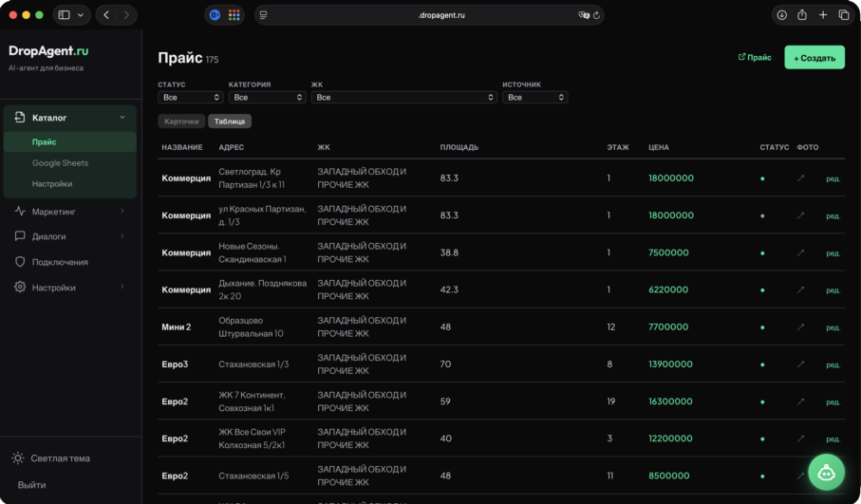This screenshot has height=504, width=861.
Task: Click the Подключения shield icon
Action: [20, 262]
